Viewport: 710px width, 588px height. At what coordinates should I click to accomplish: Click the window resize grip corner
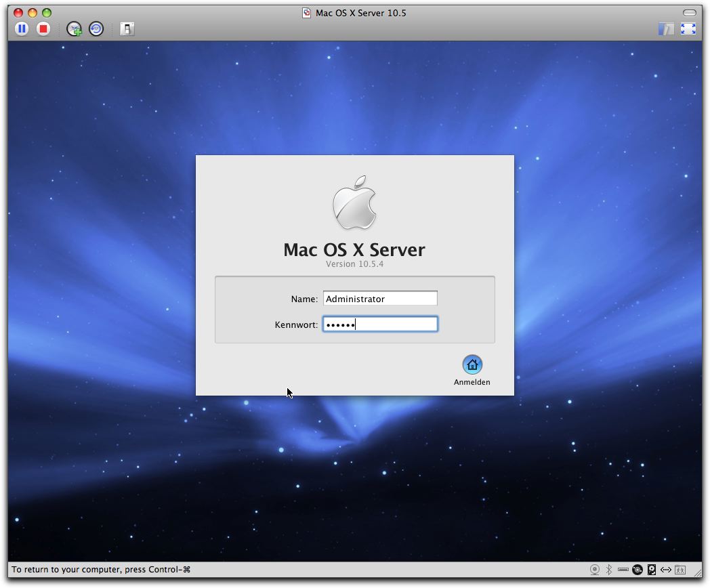pos(698,573)
